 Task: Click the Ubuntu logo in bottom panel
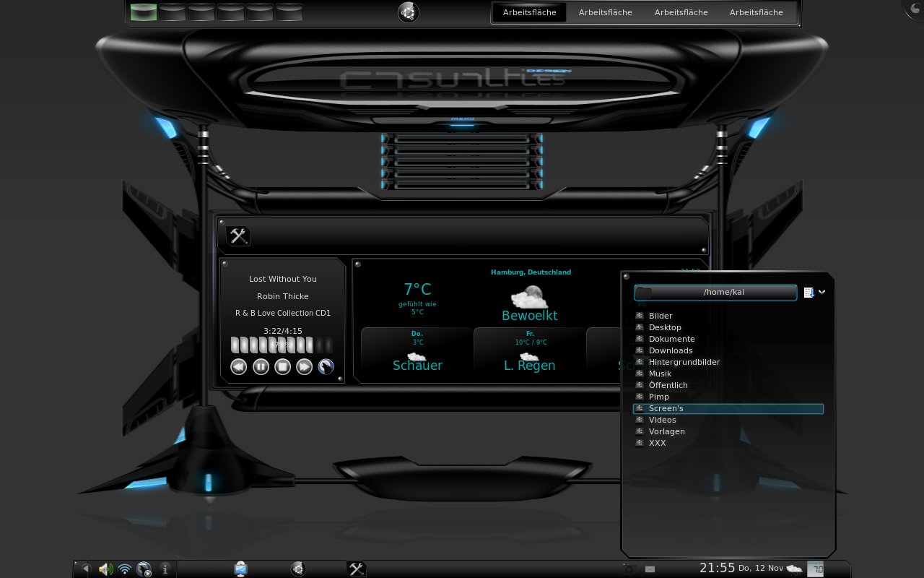297,569
